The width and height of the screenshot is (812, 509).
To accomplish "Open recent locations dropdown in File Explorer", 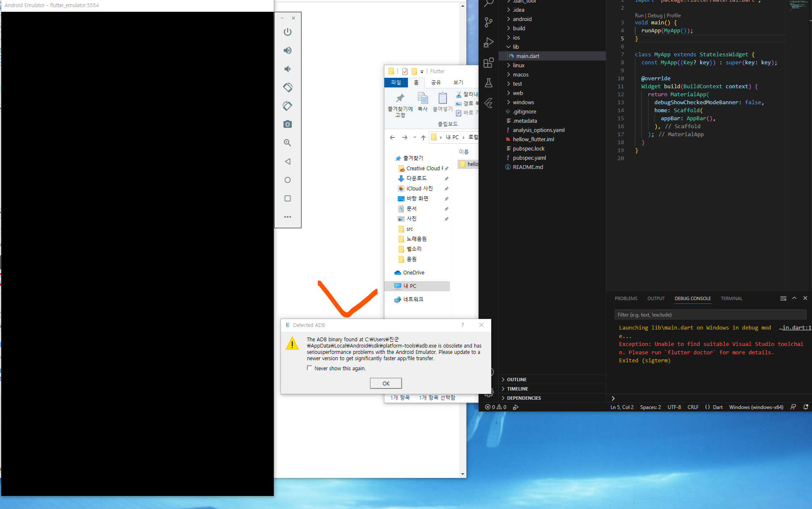I will click(x=415, y=137).
